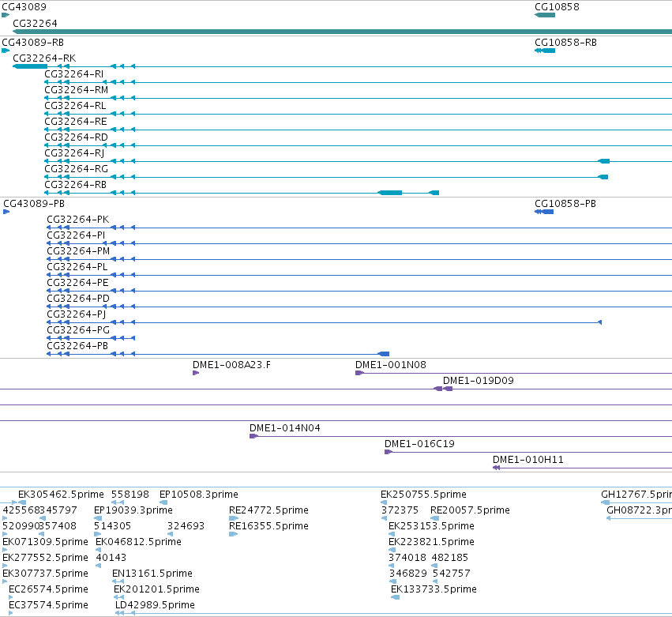This screenshot has width=672, height=617.
Task: Click the CG32264-RM transcript label
Action: click(x=77, y=90)
